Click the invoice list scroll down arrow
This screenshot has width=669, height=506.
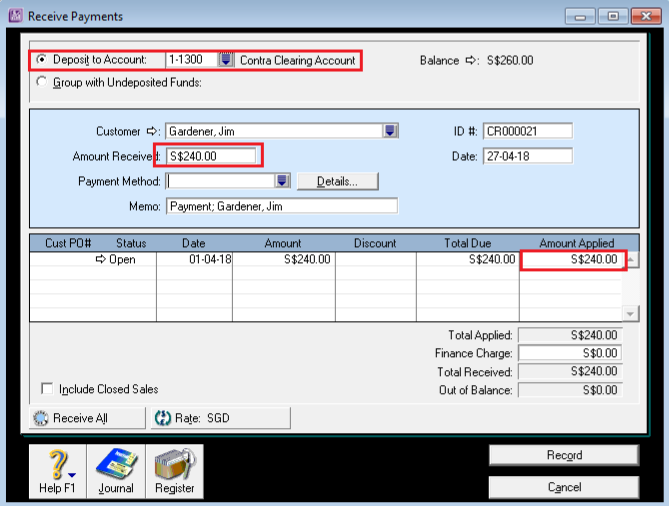tap(631, 314)
